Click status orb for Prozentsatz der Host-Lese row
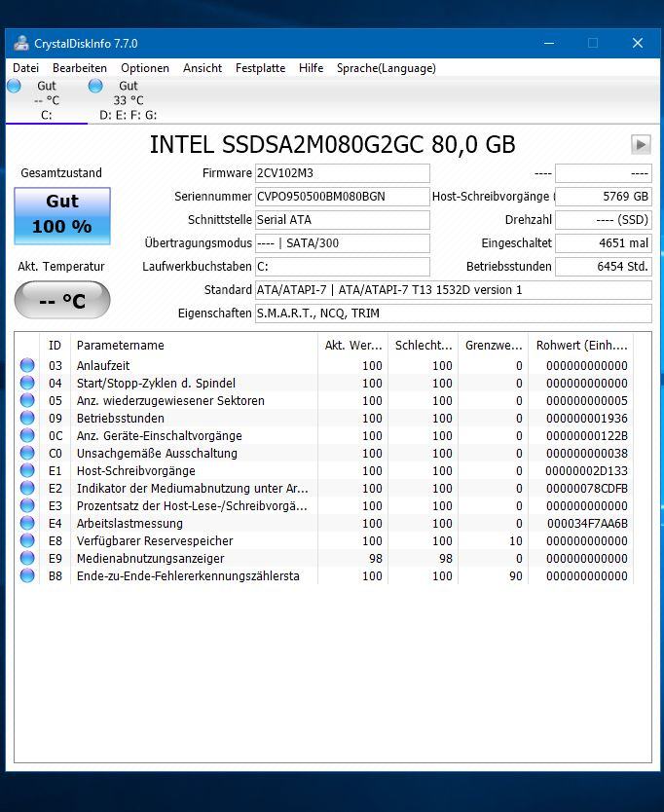Screen dimensions: 664x812 pyautogui.click(x=27, y=505)
